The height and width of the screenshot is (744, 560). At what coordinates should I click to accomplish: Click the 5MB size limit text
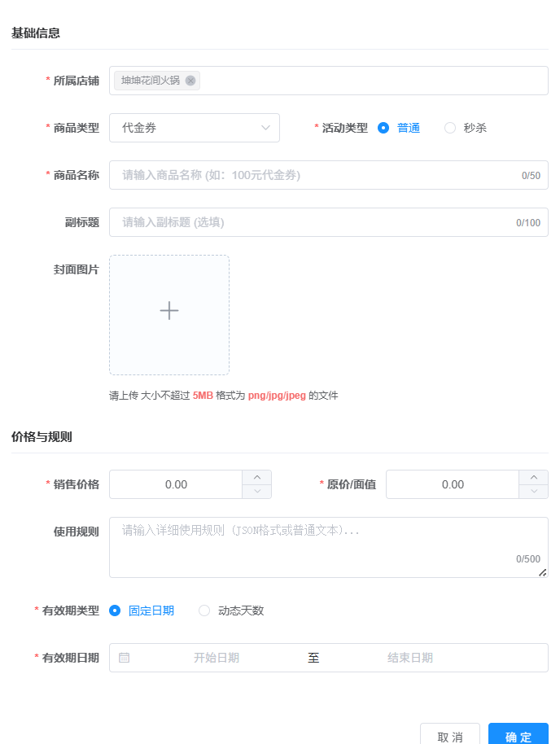tap(203, 396)
